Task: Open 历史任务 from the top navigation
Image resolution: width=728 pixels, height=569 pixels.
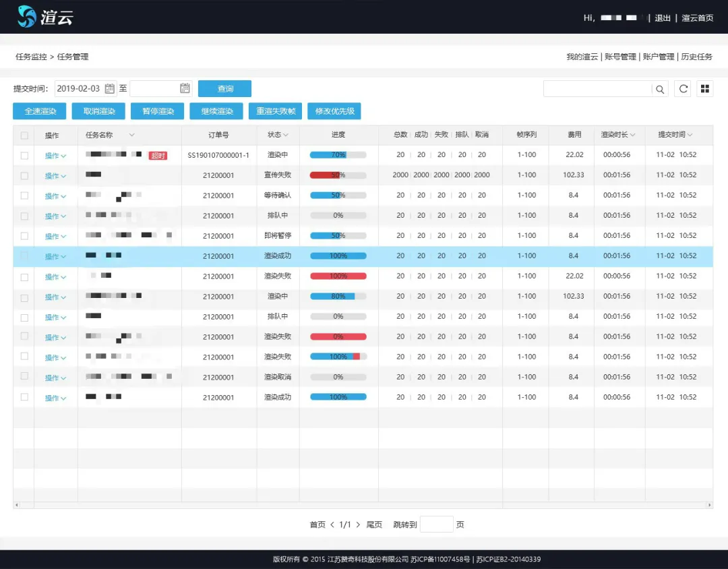Action: 696,57
